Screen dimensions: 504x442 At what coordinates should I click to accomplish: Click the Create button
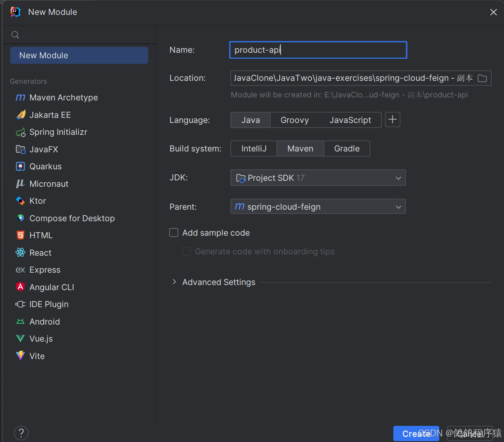[x=416, y=433]
